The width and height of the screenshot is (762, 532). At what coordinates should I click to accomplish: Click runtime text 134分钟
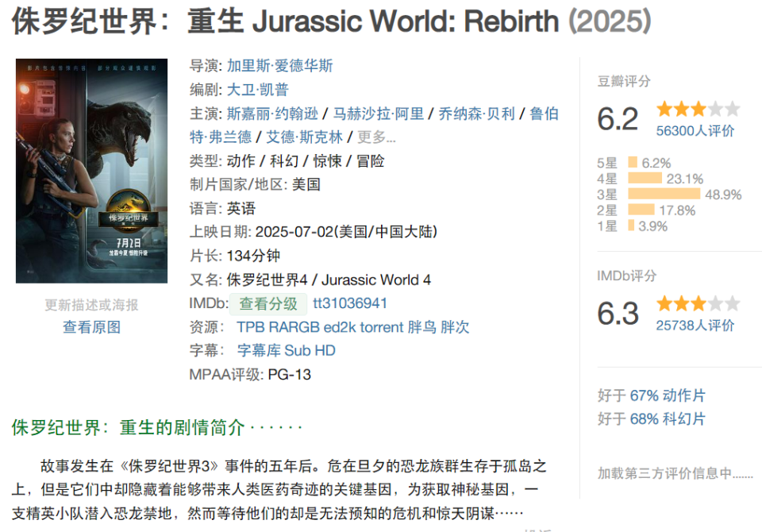click(253, 256)
